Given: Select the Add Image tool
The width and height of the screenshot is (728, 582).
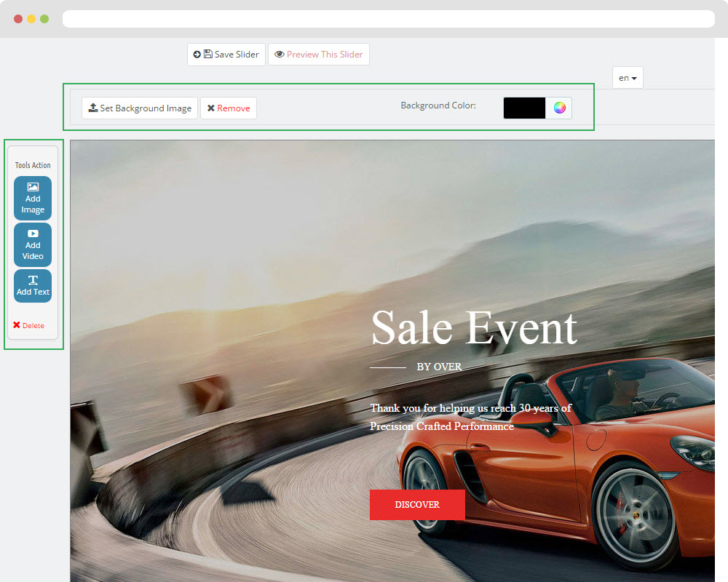Looking at the screenshot, I should (33, 198).
